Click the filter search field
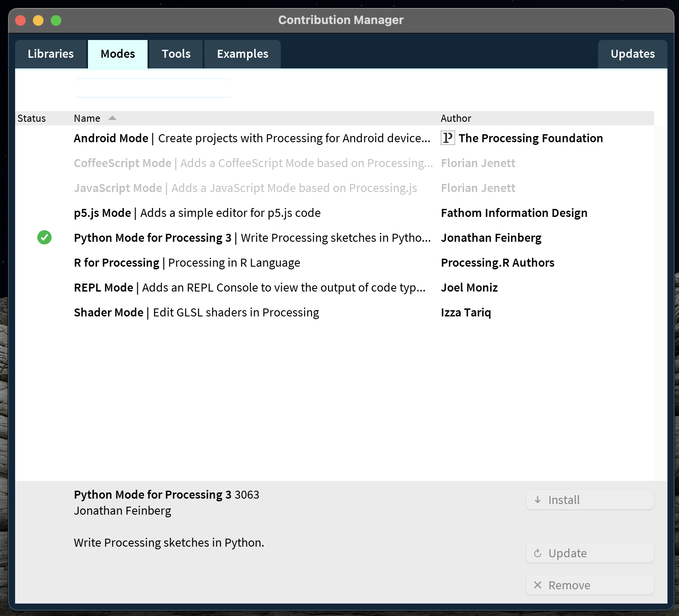Viewport: 679px width, 616px height. tap(154, 88)
